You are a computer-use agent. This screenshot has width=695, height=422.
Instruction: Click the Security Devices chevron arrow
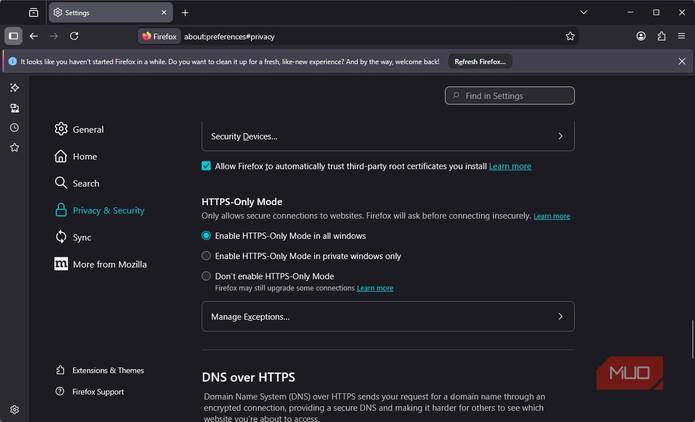point(560,136)
